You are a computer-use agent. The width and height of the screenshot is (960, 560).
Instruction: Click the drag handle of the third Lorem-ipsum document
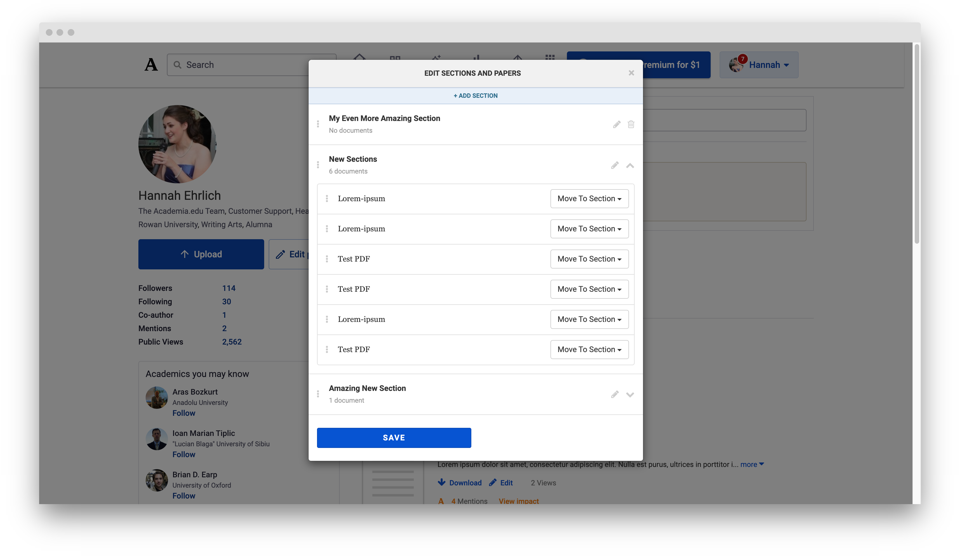tap(327, 319)
